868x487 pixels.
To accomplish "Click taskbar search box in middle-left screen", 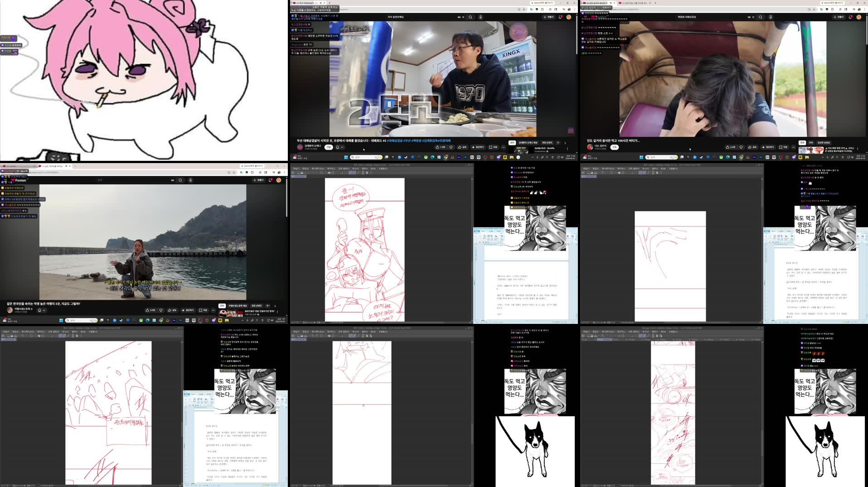I will tap(82, 320).
